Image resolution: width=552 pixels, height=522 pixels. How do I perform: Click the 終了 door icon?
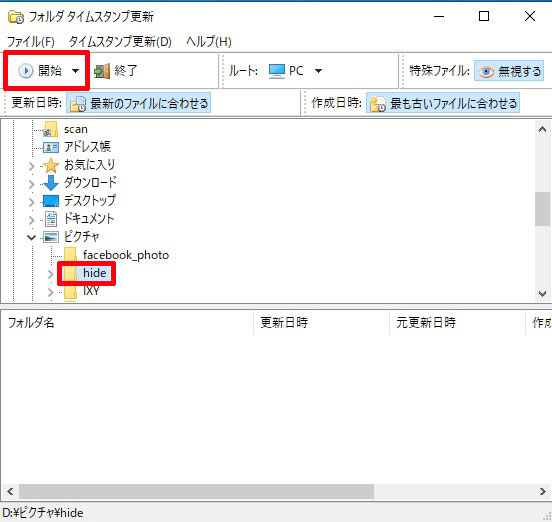click(102, 71)
